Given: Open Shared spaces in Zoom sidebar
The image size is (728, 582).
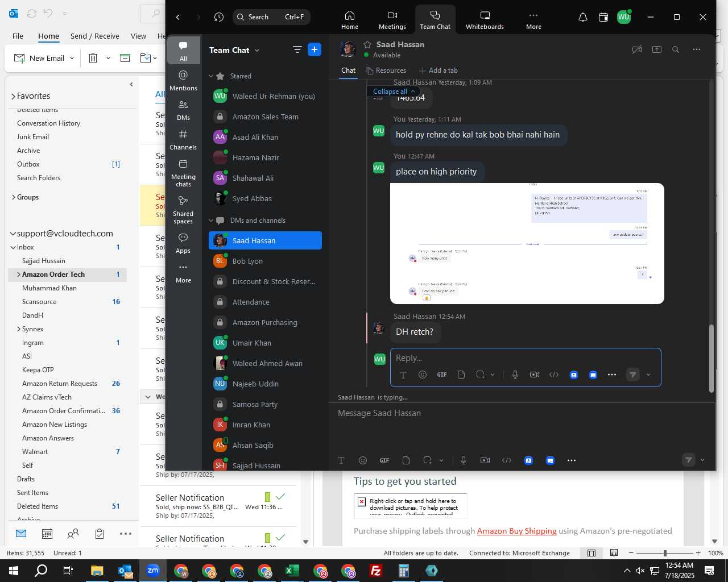Looking at the screenshot, I should pyautogui.click(x=183, y=210).
